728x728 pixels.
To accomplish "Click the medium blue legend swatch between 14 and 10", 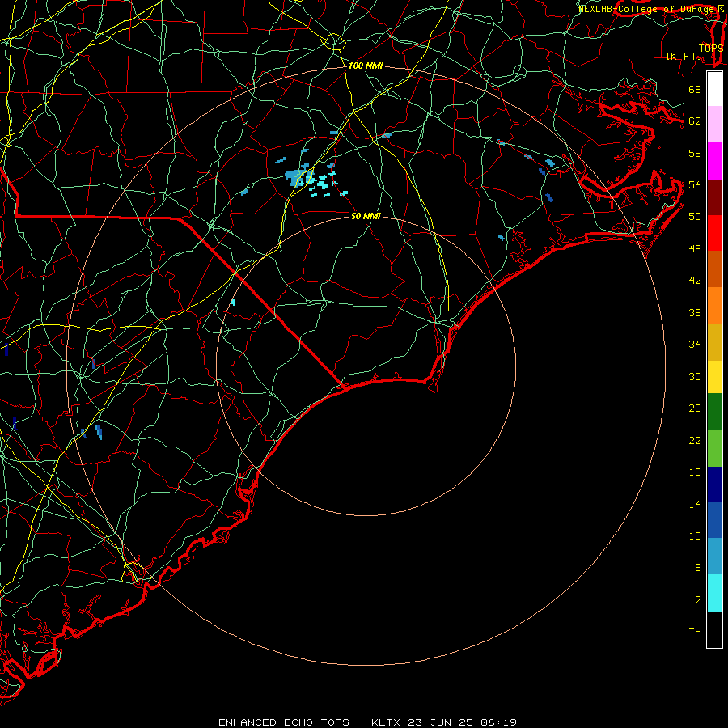I will click(x=714, y=520).
